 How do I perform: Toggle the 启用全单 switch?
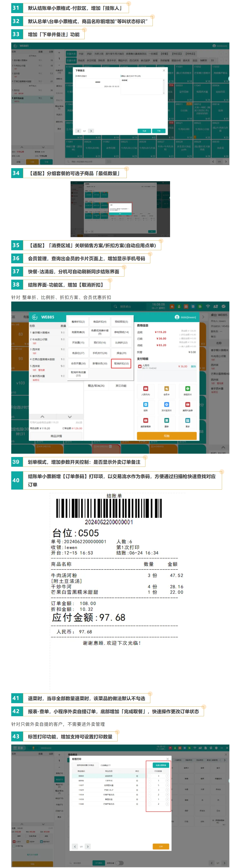coord(119,863)
